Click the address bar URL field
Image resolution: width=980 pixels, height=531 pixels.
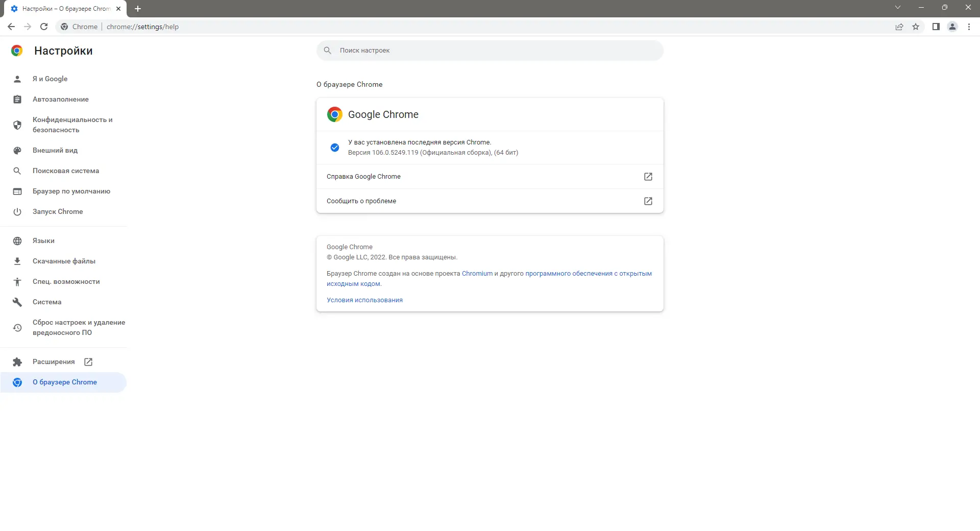point(357,27)
